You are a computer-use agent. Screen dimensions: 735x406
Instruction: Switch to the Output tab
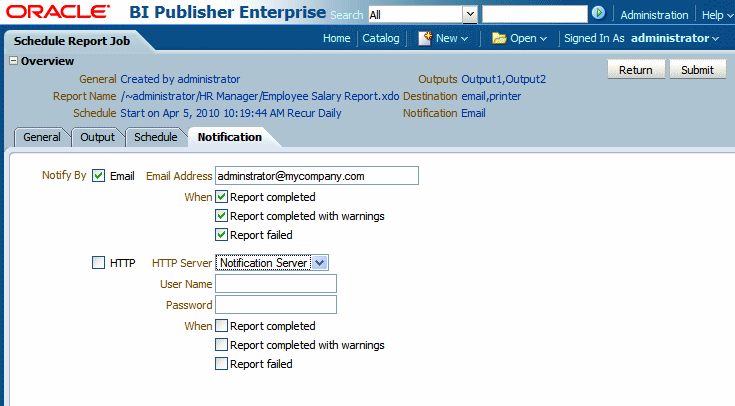[x=98, y=137]
